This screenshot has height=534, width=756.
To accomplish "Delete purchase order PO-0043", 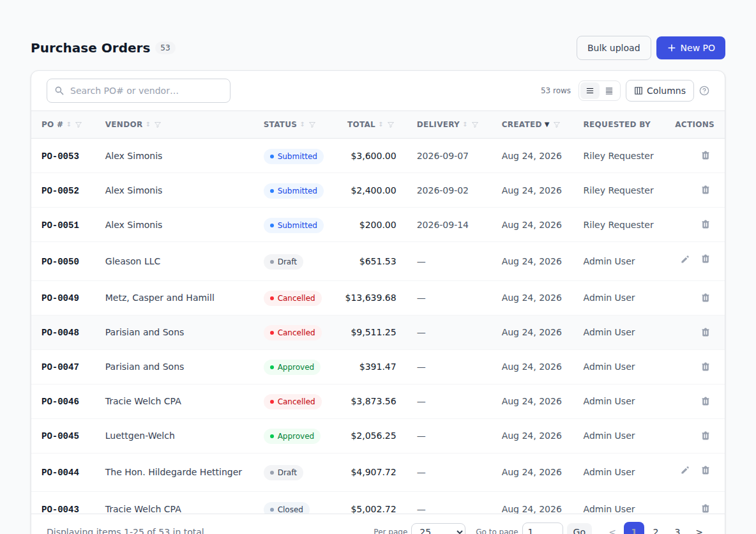I will (706, 508).
